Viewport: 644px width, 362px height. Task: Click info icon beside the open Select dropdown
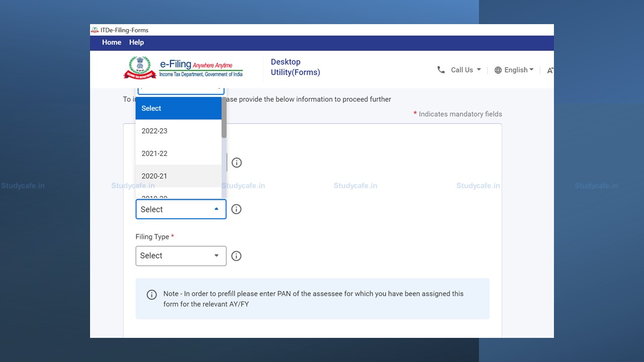pos(236,209)
